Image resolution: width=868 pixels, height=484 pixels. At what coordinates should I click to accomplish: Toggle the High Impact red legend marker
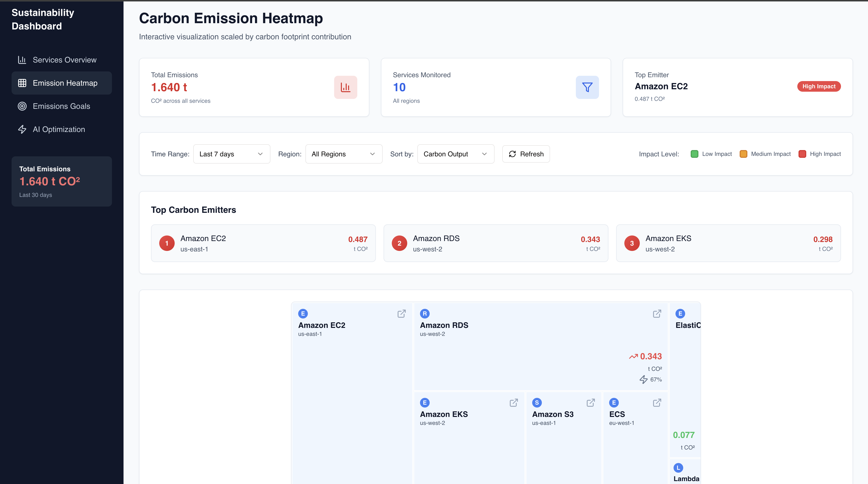[x=802, y=154]
